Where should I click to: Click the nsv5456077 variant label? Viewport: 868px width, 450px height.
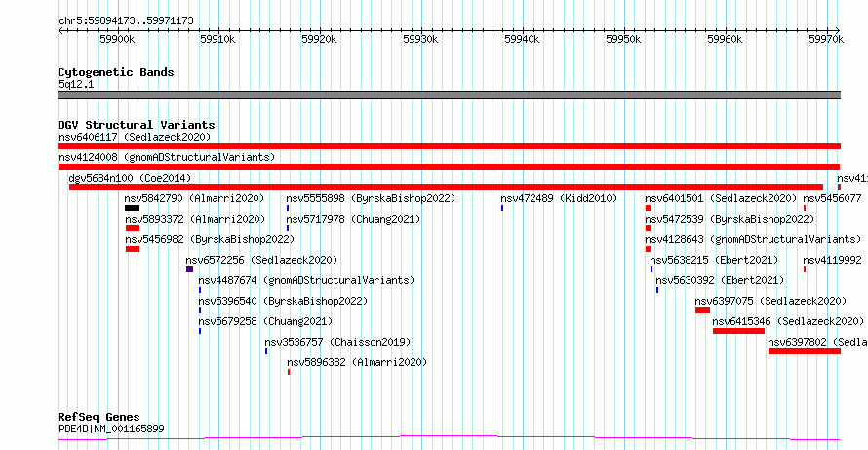tap(832, 198)
